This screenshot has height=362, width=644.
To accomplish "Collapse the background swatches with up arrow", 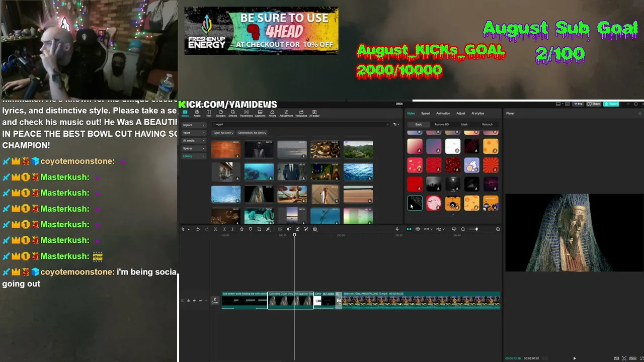I will 453,215.
